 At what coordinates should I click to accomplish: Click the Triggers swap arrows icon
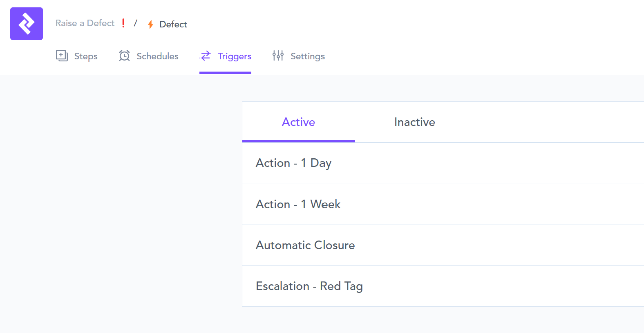(x=206, y=56)
